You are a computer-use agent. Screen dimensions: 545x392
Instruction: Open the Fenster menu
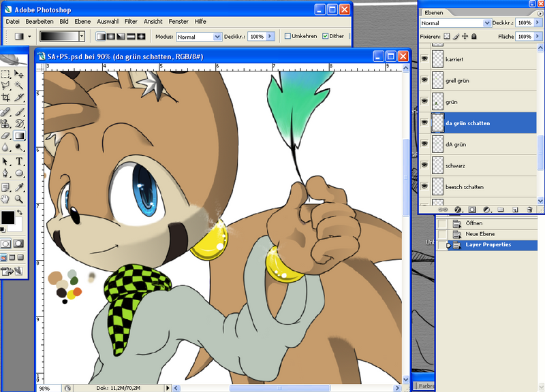pos(178,22)
